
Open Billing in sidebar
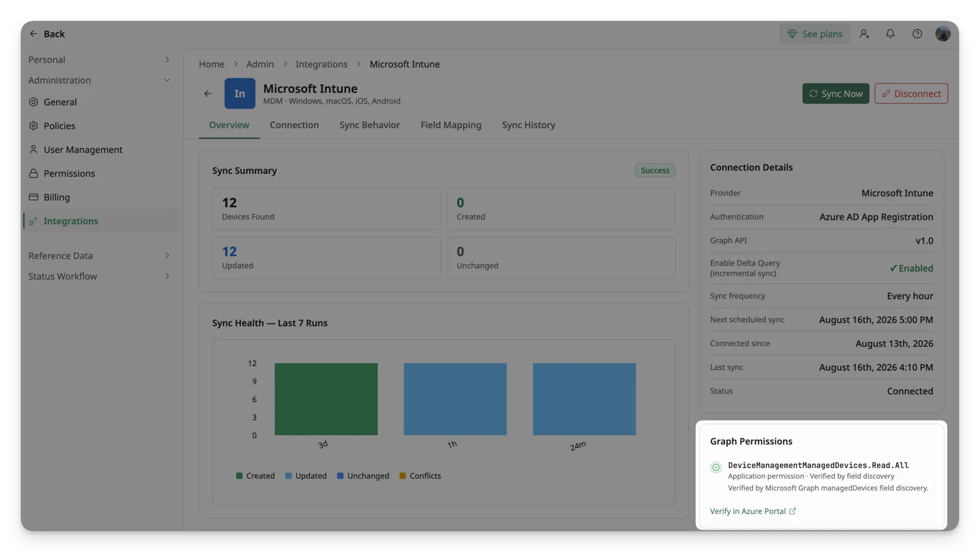(x=100, y=197)
